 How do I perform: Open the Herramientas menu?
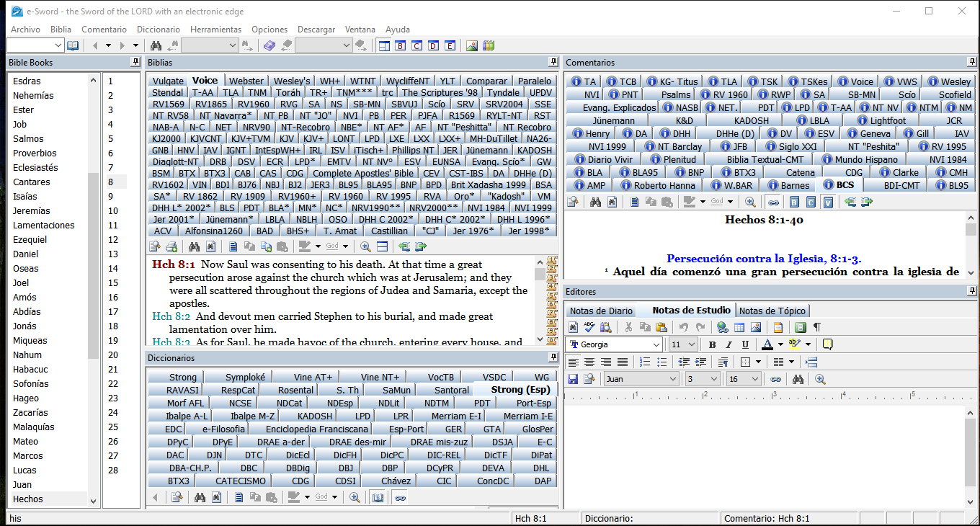[215, 30]
